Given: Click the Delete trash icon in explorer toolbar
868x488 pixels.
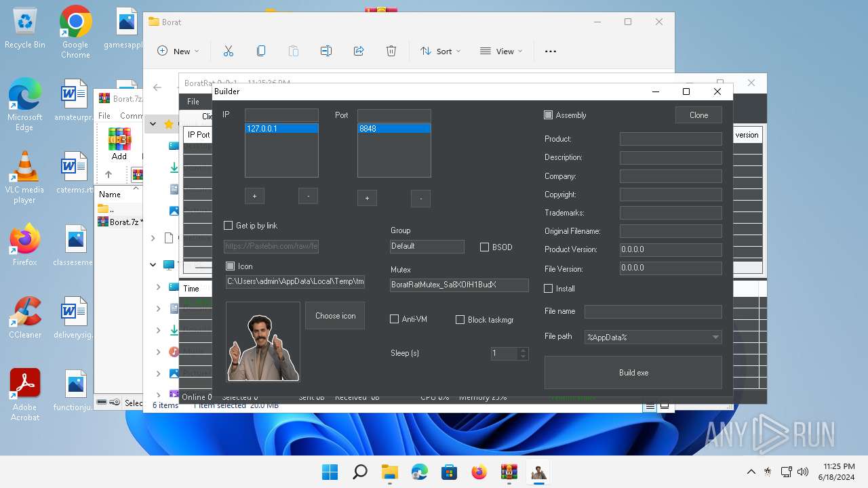Looking at the screenshot, I should click(391, 51).
